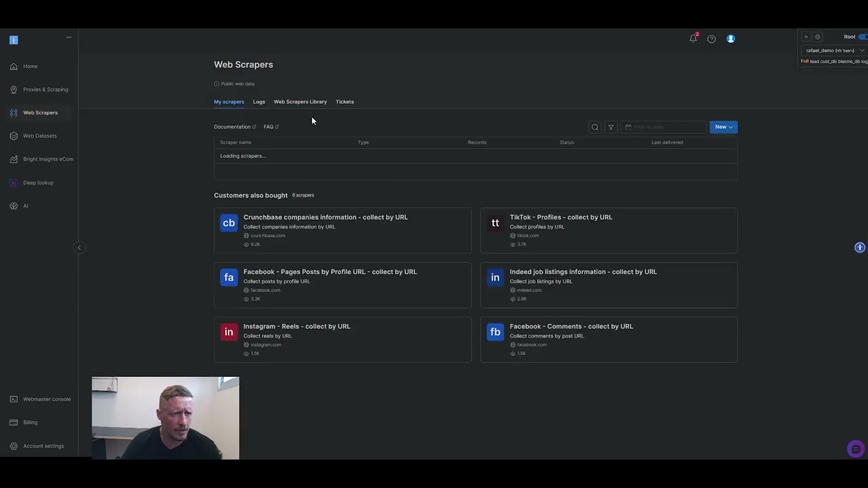Click the Web Datasets sidebar icon
This screenshot has height=488, width=868.
(x=14, y=136)
